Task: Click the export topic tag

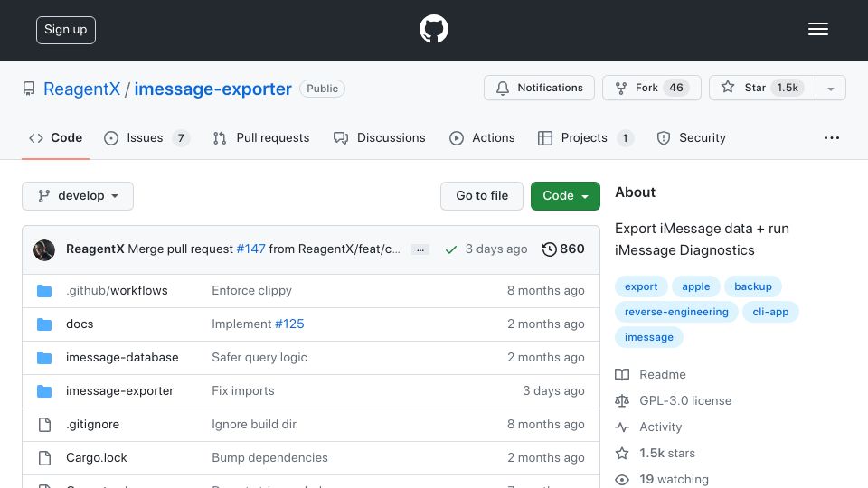Action: pos(641,286)
